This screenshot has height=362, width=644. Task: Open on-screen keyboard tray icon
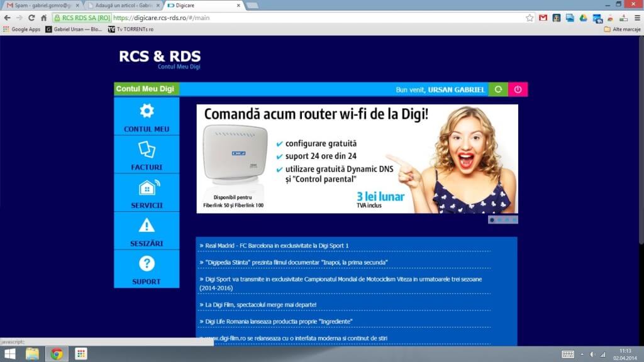pos(568,354)
